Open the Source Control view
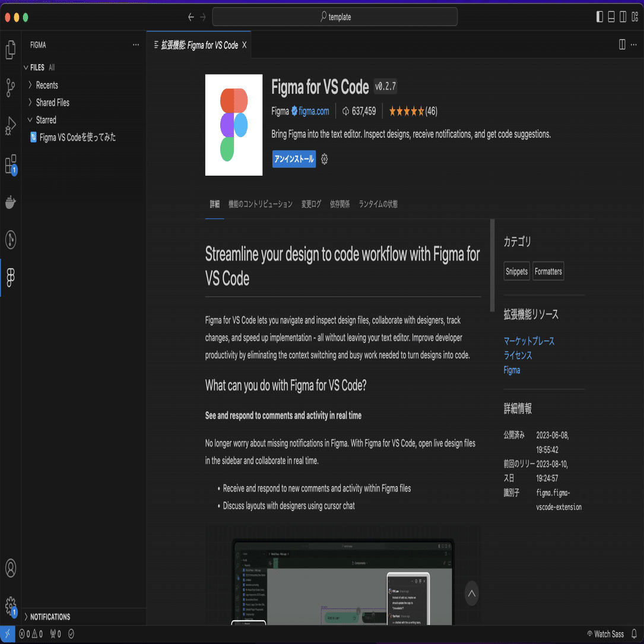The image size is (644, 644). click(11, 87)
